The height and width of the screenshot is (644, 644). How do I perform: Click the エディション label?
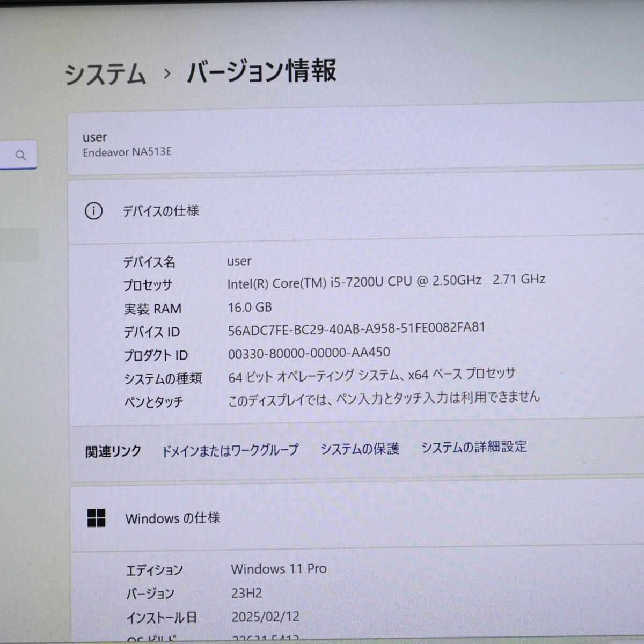pyautogui.click(x=155, y=570)
